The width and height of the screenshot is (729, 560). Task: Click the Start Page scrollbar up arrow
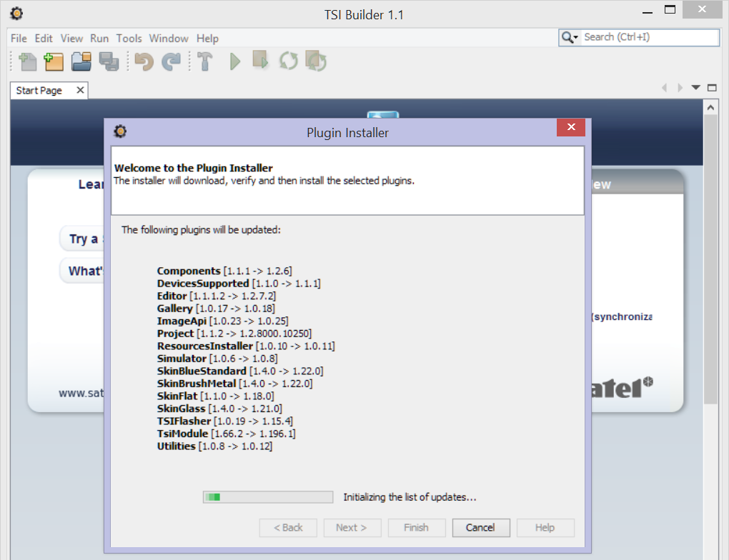(x=710, y=107)
